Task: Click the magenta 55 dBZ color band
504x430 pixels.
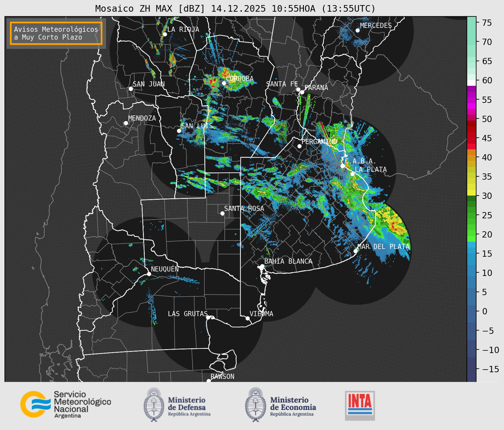Action: (471, 100)
